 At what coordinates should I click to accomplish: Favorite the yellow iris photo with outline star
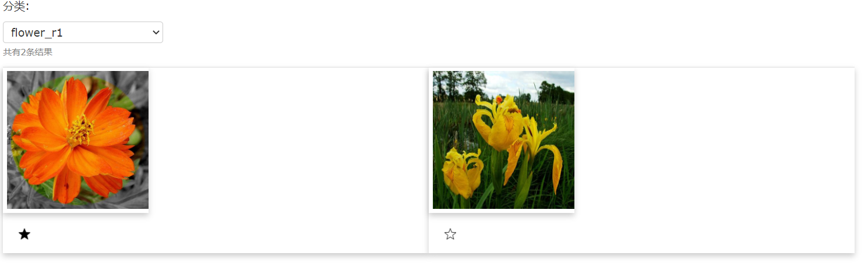450,234
